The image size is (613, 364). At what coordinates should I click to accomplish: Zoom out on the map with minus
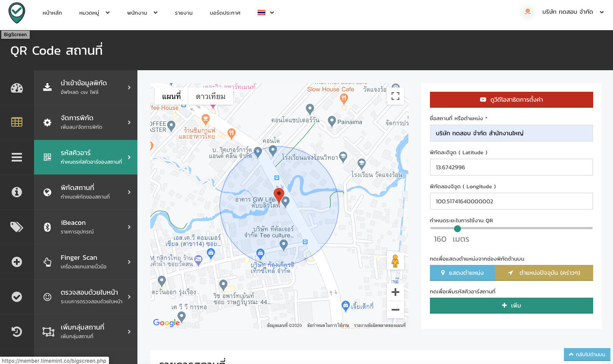[395, 310]
